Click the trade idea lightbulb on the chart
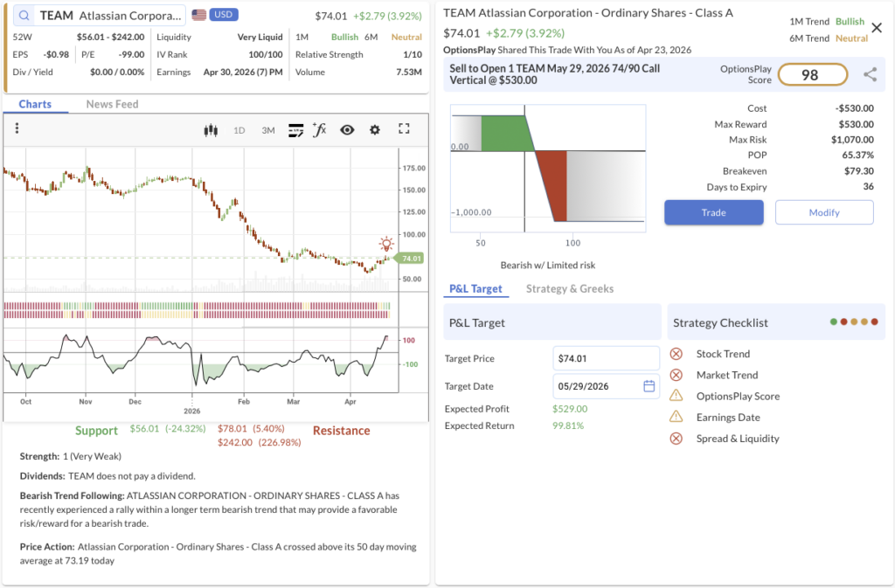 (x=385, y=244)
